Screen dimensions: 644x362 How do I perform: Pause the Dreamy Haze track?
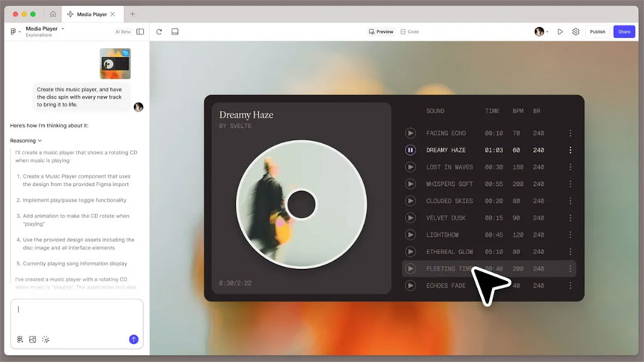(x=410, y=150)
